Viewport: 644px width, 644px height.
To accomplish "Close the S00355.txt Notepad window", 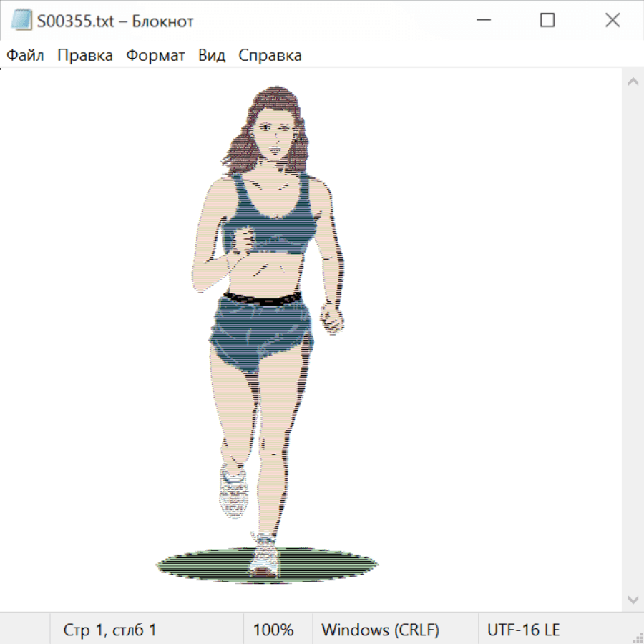I will pos(613,21).
